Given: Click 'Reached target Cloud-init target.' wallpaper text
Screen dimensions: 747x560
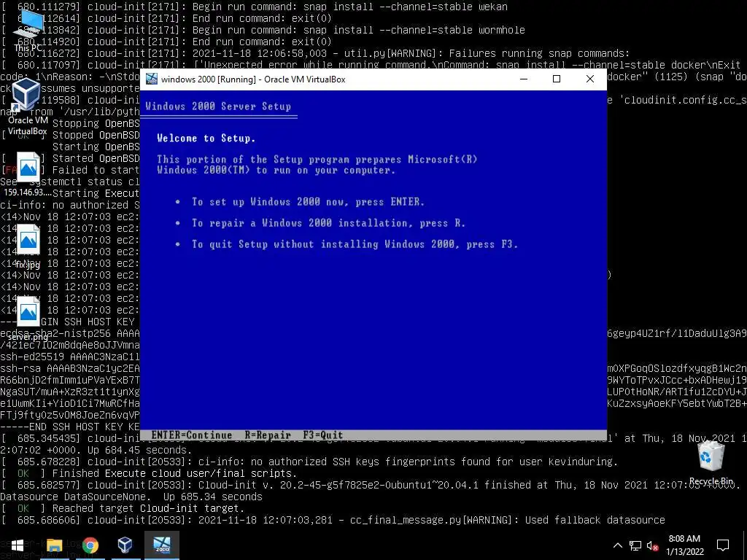Looking at the screenshot, I should [x=147, y=508].
